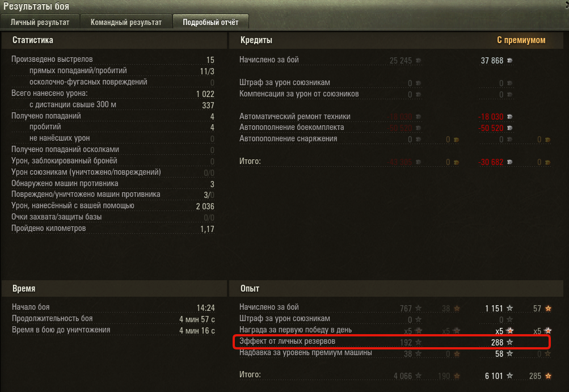This screenshot has height=392, width=569.
Task: Click the credits icon beside 37 868
Action: pos(510,61)
